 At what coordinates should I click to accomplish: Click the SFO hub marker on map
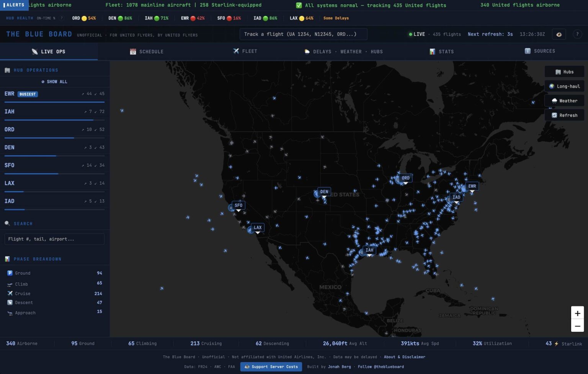click(238, 206)
